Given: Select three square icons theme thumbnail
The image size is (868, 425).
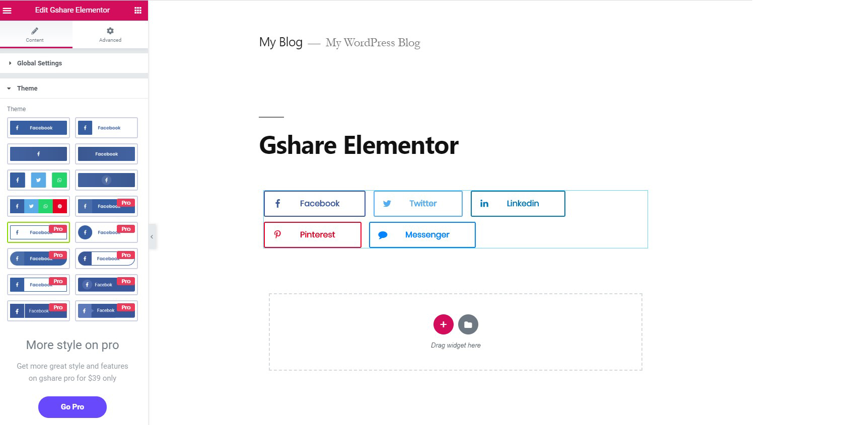Looking at the screenshot, I should click(38, 180).
